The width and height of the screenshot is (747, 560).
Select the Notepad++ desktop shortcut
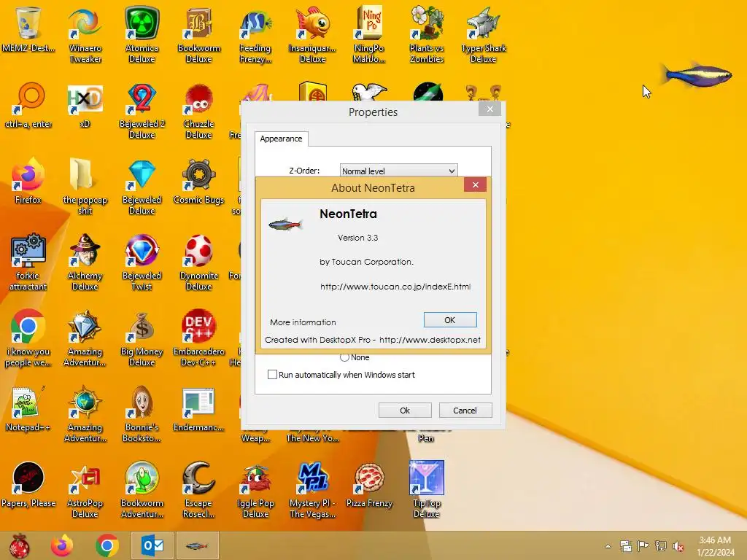click(x=28, y=408)
